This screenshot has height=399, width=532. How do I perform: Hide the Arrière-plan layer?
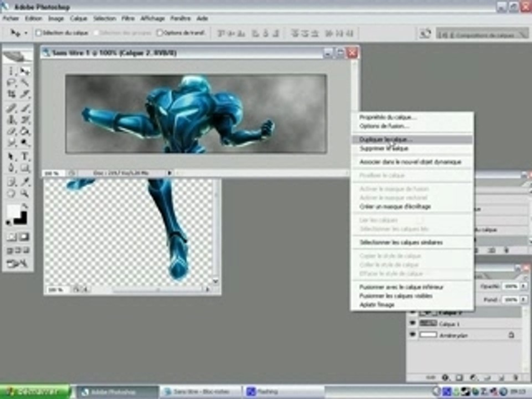(x=412, y=335)
